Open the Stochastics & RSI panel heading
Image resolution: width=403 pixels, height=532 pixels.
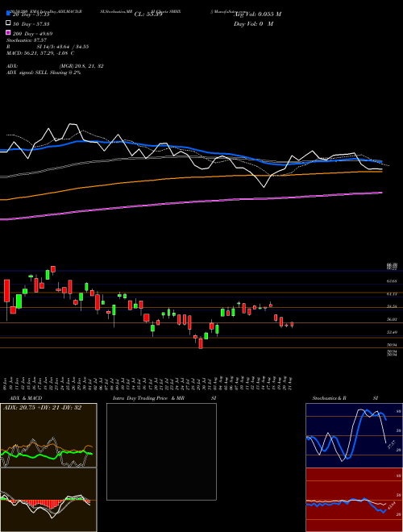click(x=330, y=398)
